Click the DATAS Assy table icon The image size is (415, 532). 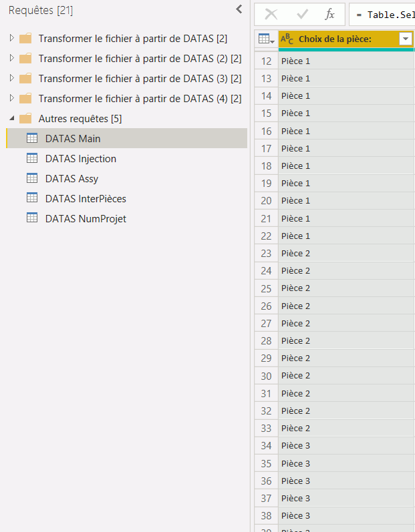31,178
